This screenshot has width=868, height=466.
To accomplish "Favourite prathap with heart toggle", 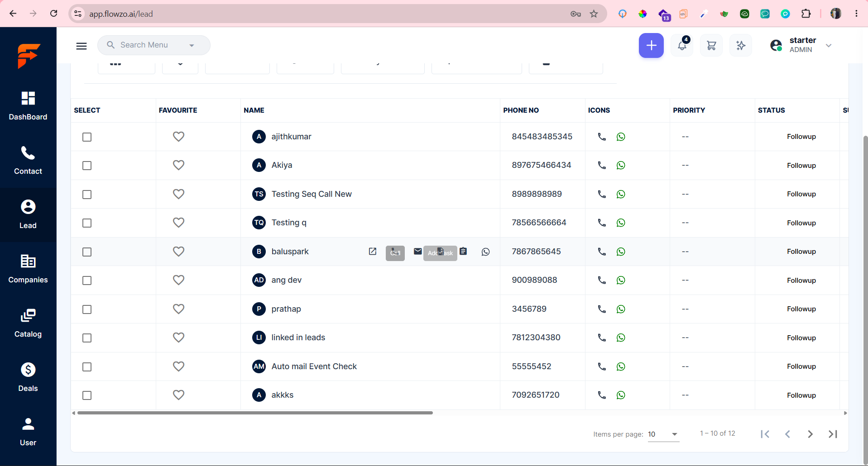I will coord(179,309).
